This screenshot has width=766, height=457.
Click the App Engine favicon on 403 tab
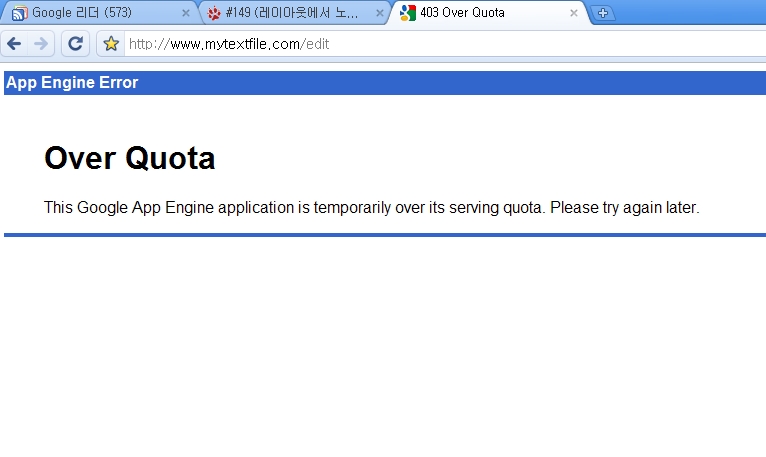408,13
